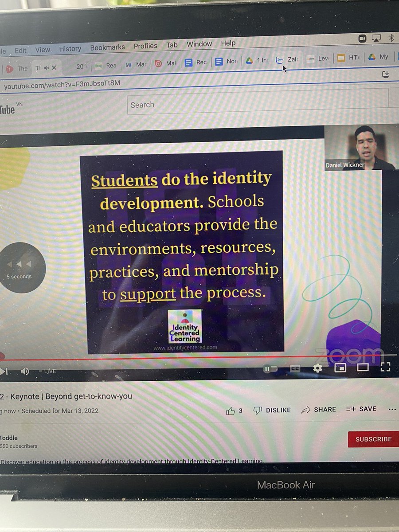Viewport: 399px width, 532px height.
Task: Switch to the '1.In' Google Drive tab
Action: [257, 61]
